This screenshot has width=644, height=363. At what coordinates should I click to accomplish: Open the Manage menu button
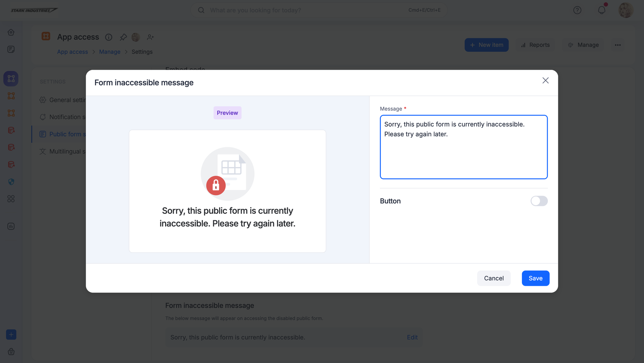point(583,45)
